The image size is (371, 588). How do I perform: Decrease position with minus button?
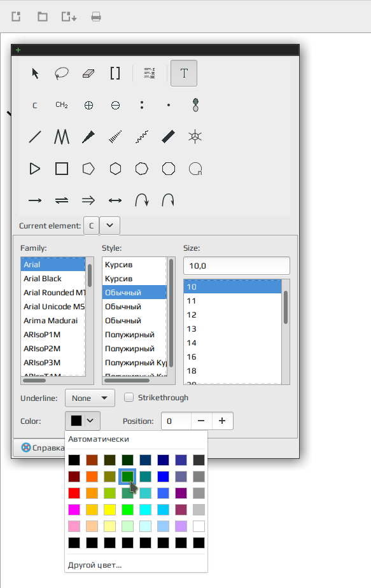pos(201,421)
